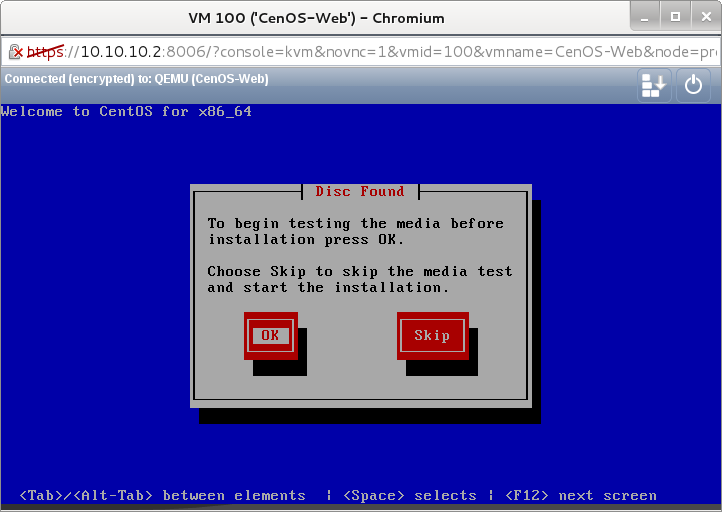Minimize the Chromium window
Screen dimensions: 722x512
(x=645, y=17)
